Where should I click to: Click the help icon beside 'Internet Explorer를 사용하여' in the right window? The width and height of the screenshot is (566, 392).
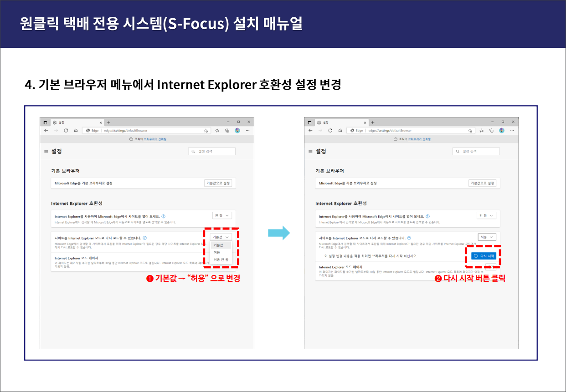coord(427,216)
